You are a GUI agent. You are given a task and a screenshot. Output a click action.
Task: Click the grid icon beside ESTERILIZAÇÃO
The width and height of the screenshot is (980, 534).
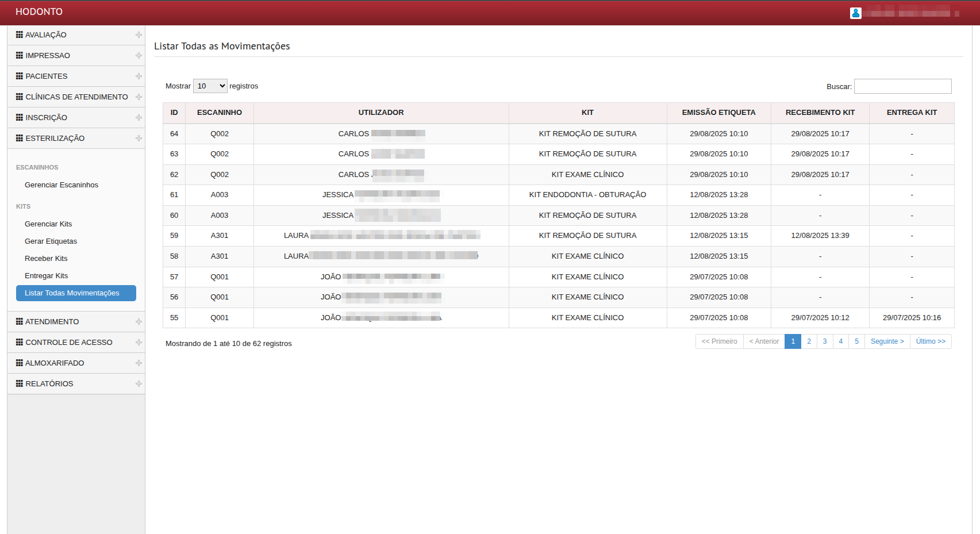(20, 138)
